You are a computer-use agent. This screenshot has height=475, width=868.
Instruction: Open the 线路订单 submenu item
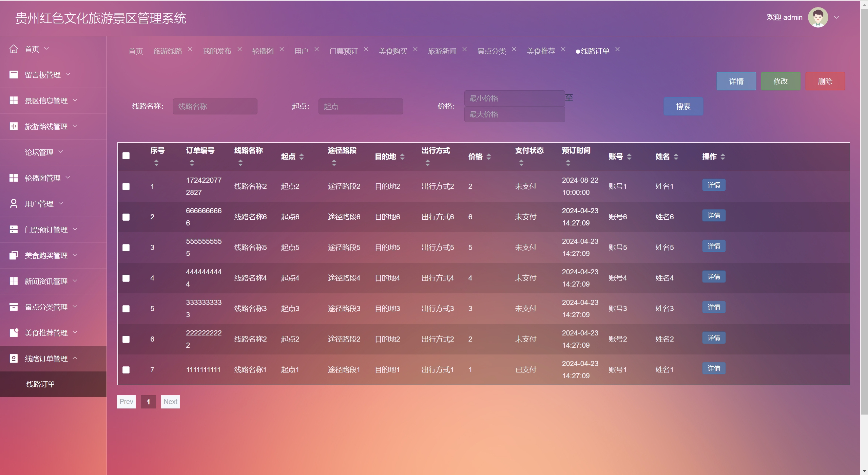tap(41, 384)
